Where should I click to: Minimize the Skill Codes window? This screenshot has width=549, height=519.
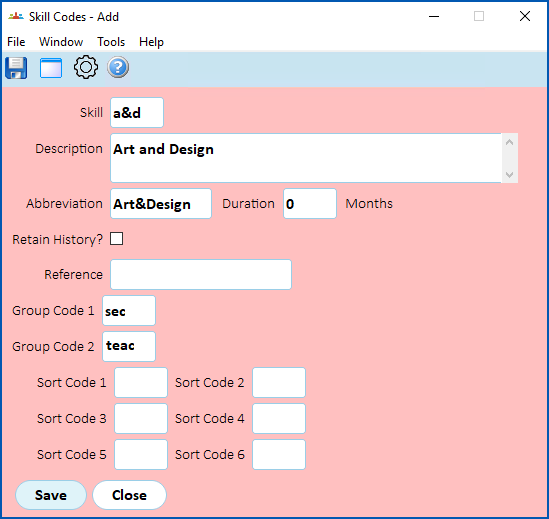coord(434,16)
